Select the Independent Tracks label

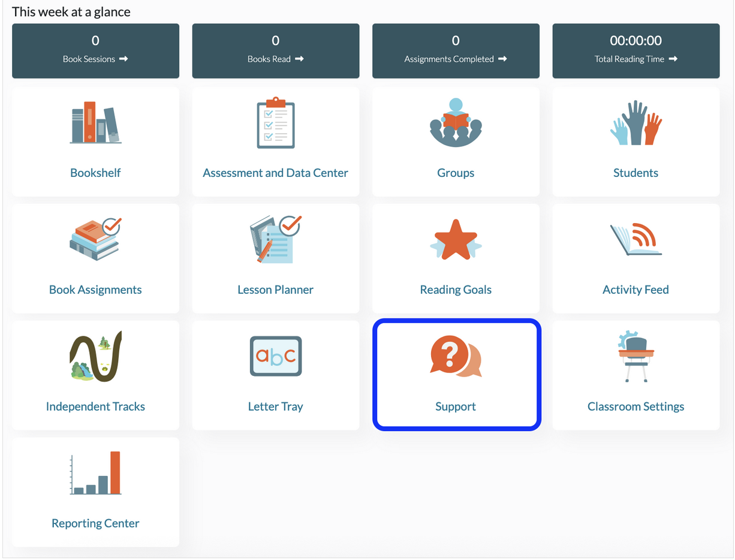96,407
